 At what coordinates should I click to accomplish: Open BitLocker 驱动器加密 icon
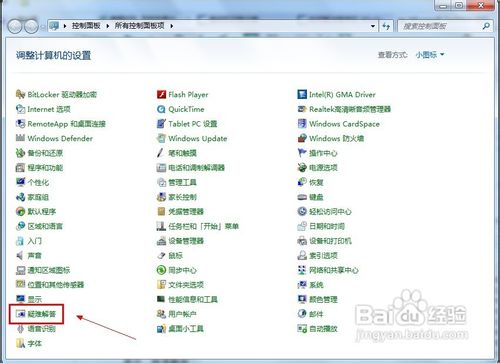(x=20, y=94)
